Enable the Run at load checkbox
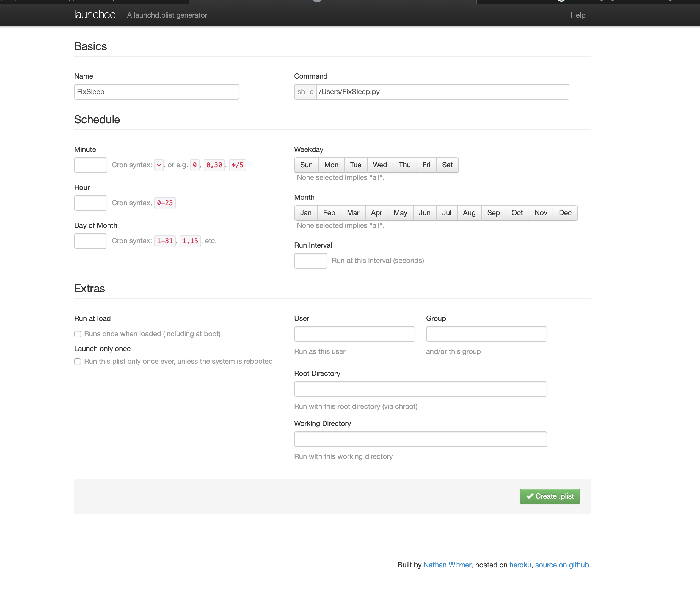This screenshot has height=602, width=700. pyautogui.click(x=78, y=334)
